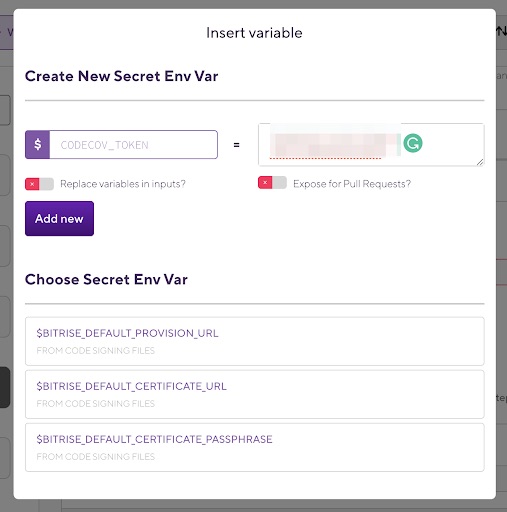507x512 pixels.
Task: Click the Expose for Pull Requests? label
Action: [x=352, y=184]
